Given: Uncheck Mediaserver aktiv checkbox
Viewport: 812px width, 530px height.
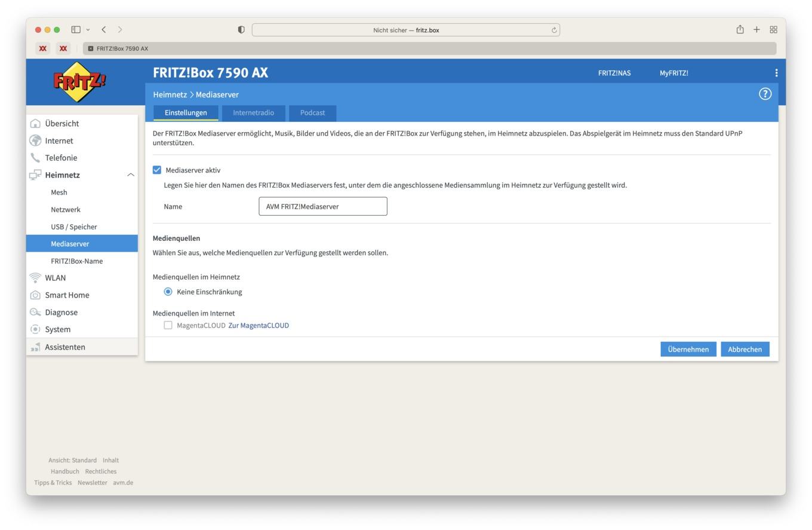Looking at the screenshot, I should point(157,170).
